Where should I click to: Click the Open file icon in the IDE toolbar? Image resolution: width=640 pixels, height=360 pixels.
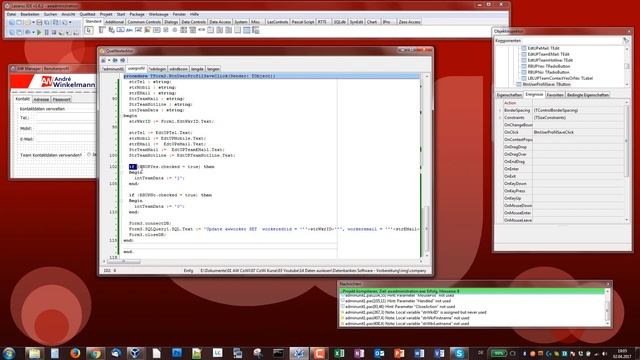pos(27,22)
